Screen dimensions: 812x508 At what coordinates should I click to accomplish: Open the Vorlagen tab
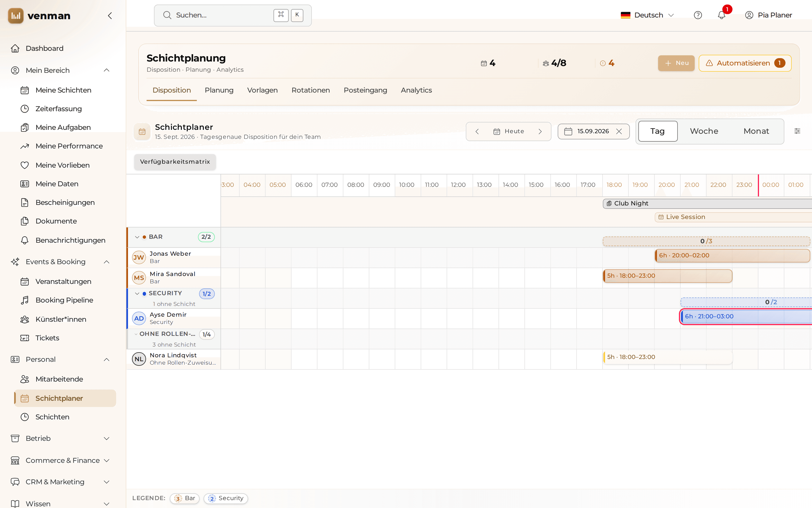[x=262, y=90]
